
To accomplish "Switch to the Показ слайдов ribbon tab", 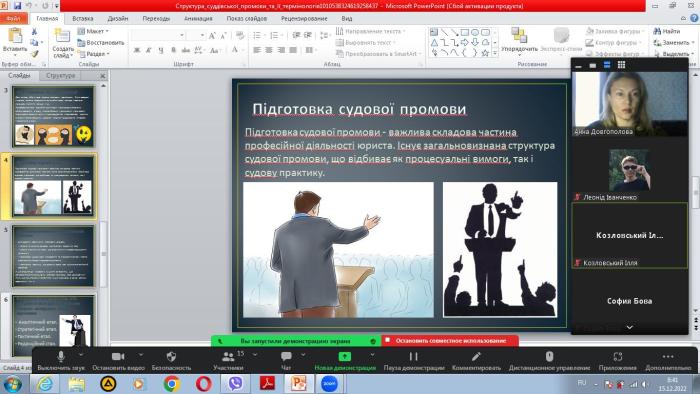I will coord(246,19).
